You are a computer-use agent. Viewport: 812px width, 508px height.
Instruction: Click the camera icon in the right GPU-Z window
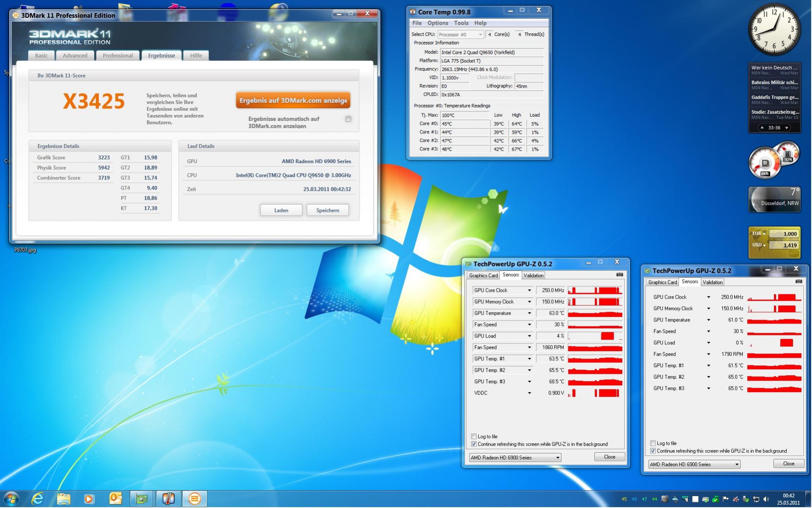799,282
